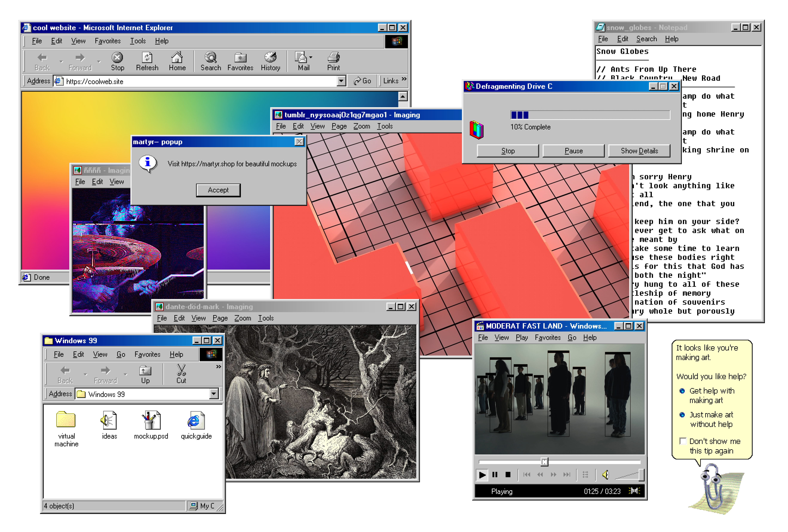Click Show Details in the Defragmenting dialog
This screenshot has height=532, width=788.
tap(639, 151)
